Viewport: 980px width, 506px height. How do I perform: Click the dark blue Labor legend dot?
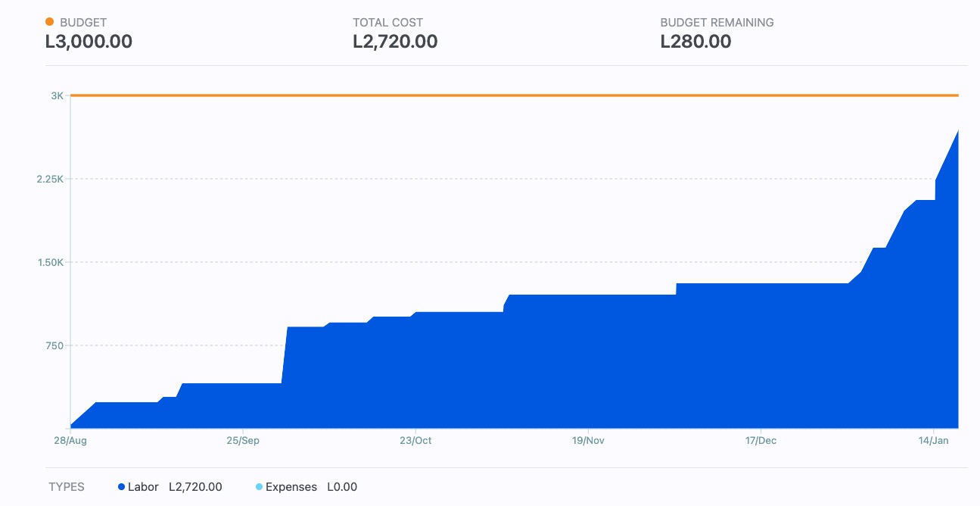121,487
